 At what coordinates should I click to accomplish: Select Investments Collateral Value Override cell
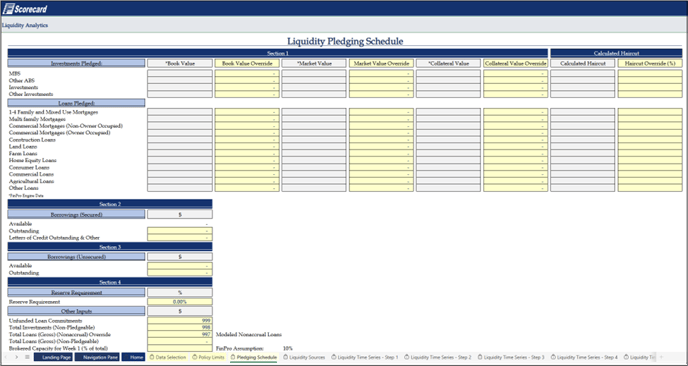click(x=516, y=87)
